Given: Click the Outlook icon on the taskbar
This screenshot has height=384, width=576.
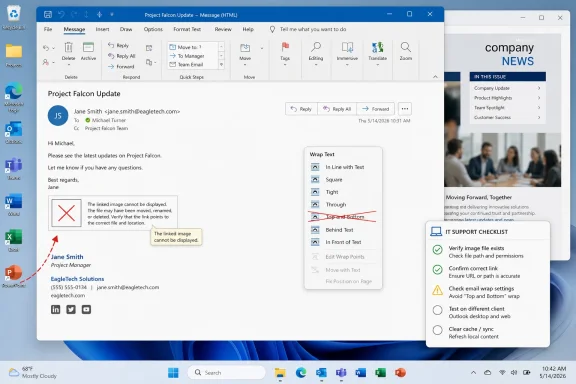Looking at the screenshot, I should (321, 373).
